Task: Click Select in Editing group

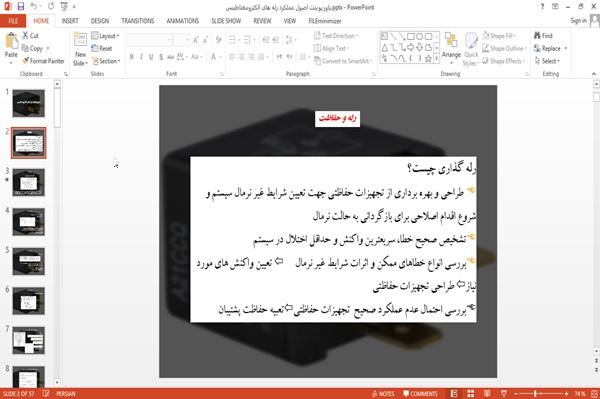Action: coord(547,61)
